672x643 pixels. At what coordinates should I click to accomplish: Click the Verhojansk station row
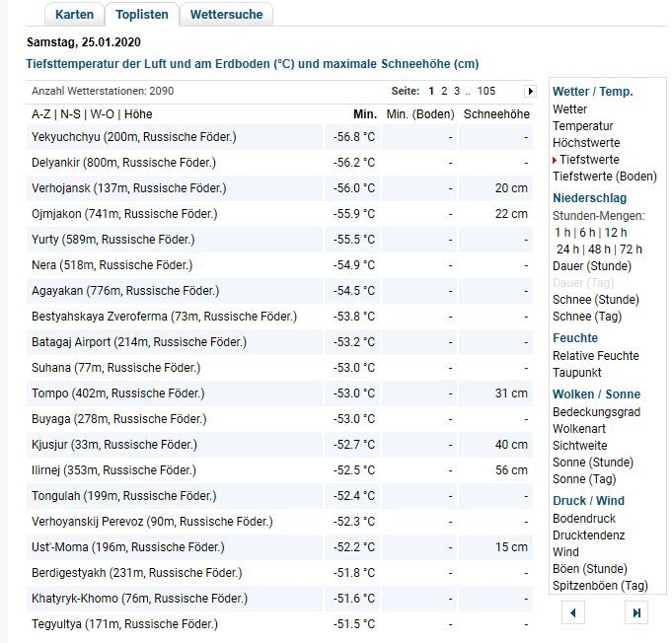(x=129, y=188)
